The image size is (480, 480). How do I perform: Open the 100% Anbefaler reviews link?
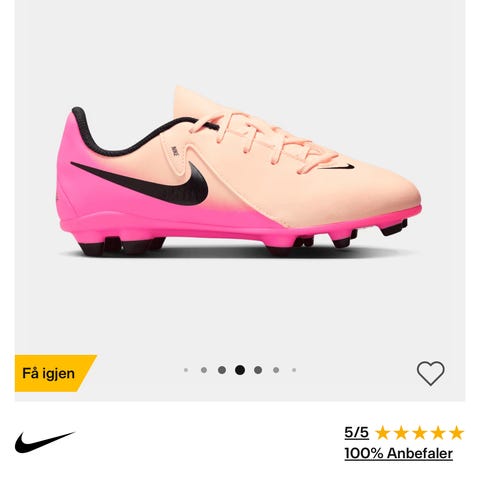point(399,454)
